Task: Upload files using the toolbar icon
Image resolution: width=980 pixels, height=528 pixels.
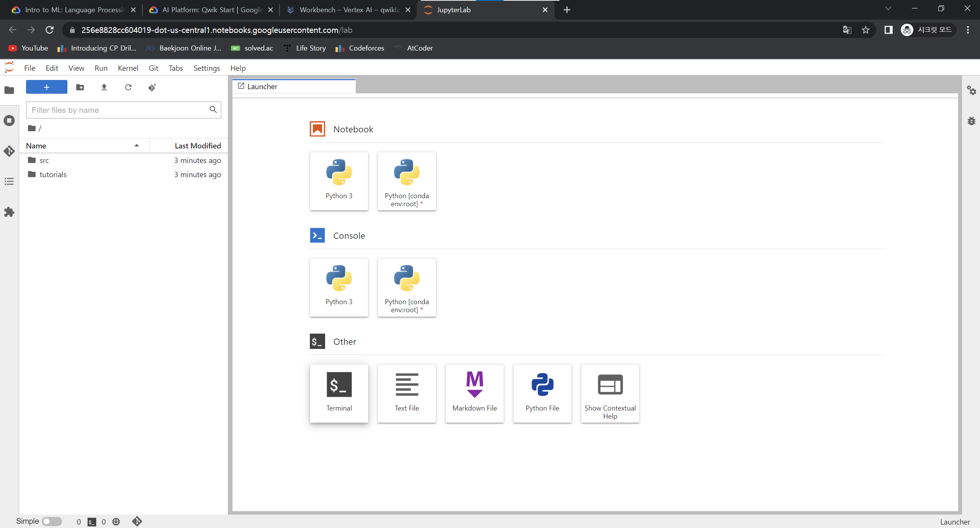Action: tap(104, 87)
